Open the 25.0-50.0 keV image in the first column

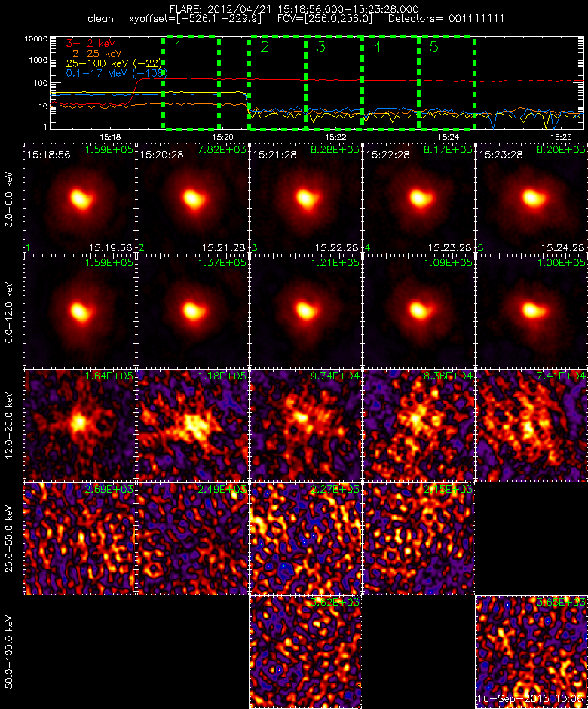point(80,538)
